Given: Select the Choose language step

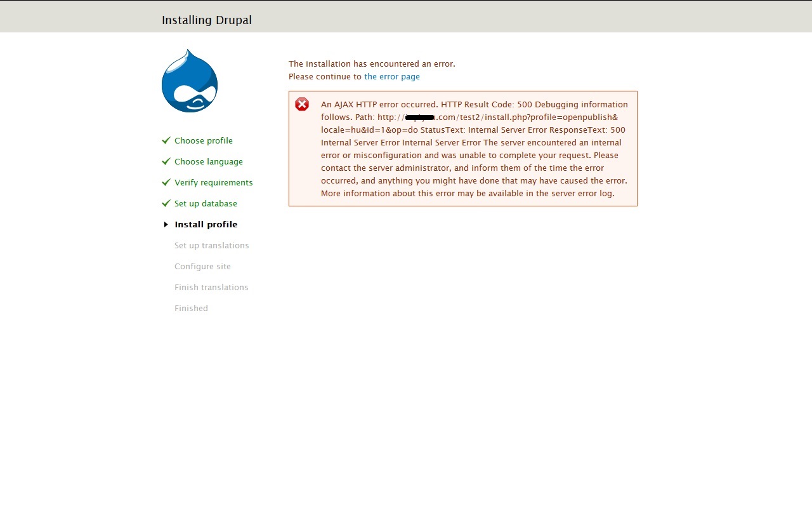Looking at the screenshot, I should [209, 162].
